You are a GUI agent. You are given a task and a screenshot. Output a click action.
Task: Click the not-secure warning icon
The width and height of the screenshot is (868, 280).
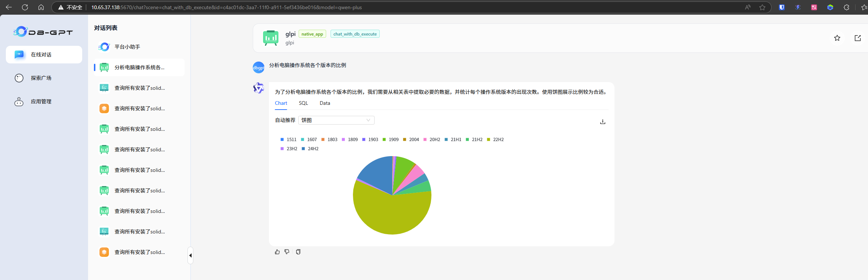pos(61,7)
